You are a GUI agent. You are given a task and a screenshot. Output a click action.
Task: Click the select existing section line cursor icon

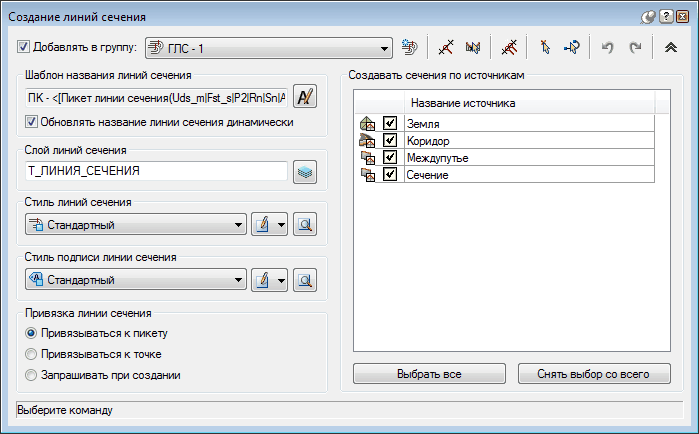[545, 46]
